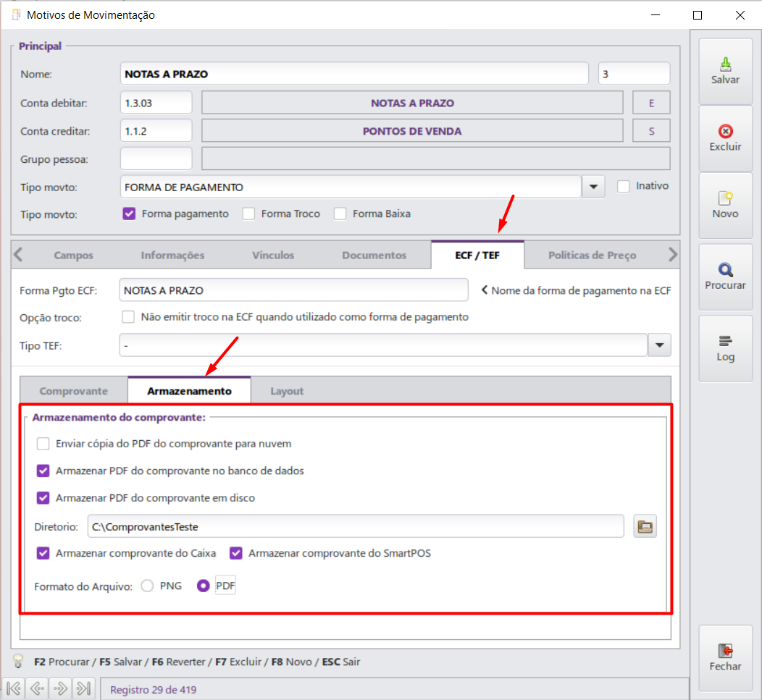Screen dimensions: 762x700
Task: Click the Conta debitar code field
Action: pyautogui.click(x=156, y=103)
